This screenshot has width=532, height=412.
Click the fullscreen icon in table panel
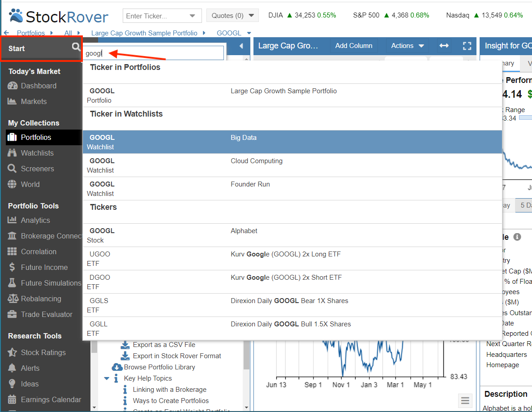tap(467, 46)
